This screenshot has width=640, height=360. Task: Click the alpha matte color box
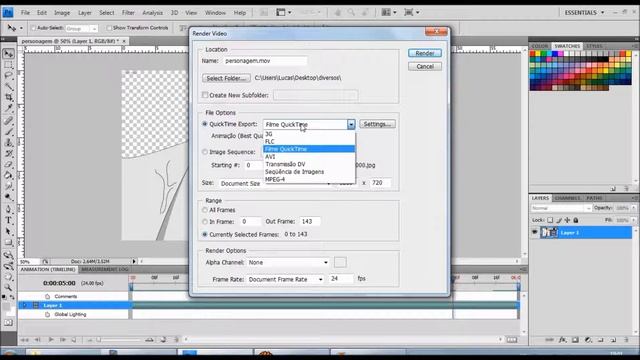340,262
